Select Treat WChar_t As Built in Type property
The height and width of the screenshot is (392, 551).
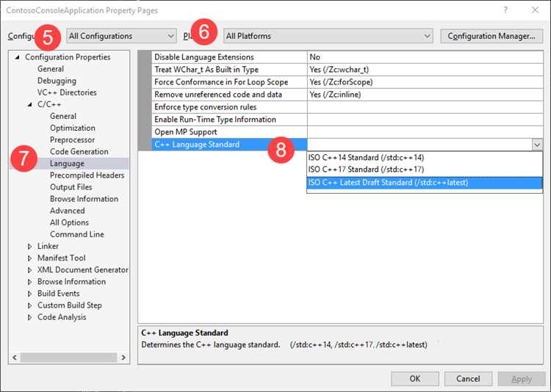click(229, 70)
